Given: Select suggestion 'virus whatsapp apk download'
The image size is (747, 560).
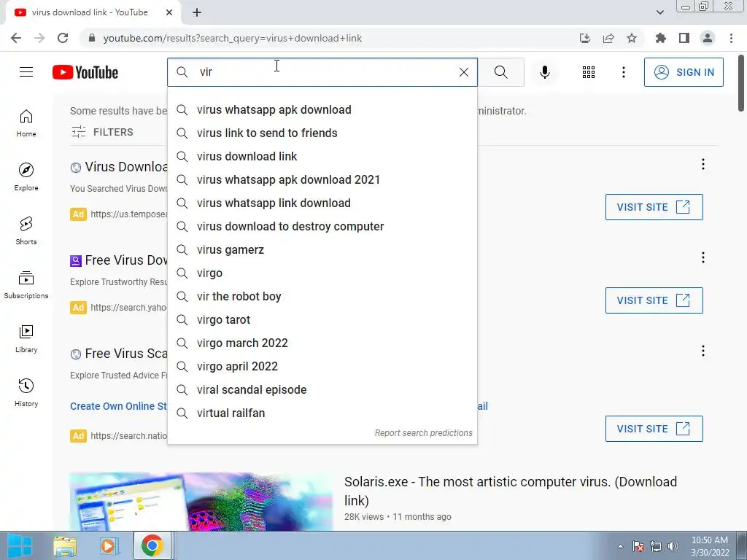Looking at the screenshot, I should point(322,109).
